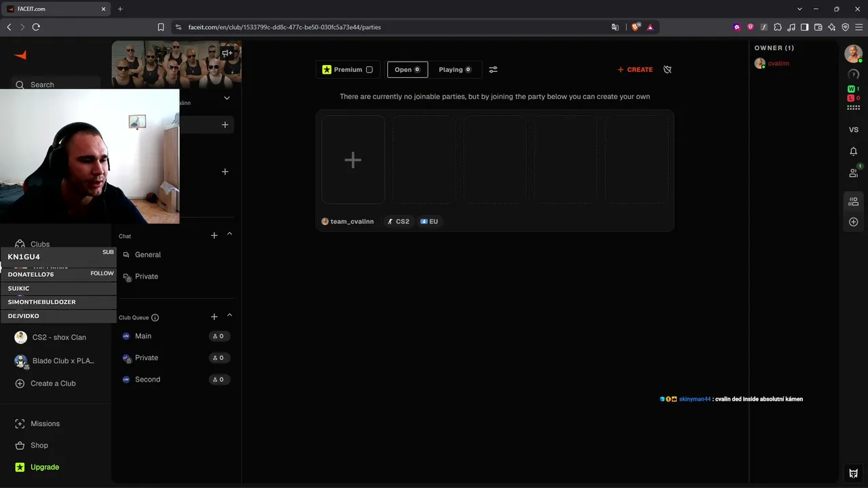Reload the FACEIT page
Screen dimensions: 868x488
click(x=36, y=27)
